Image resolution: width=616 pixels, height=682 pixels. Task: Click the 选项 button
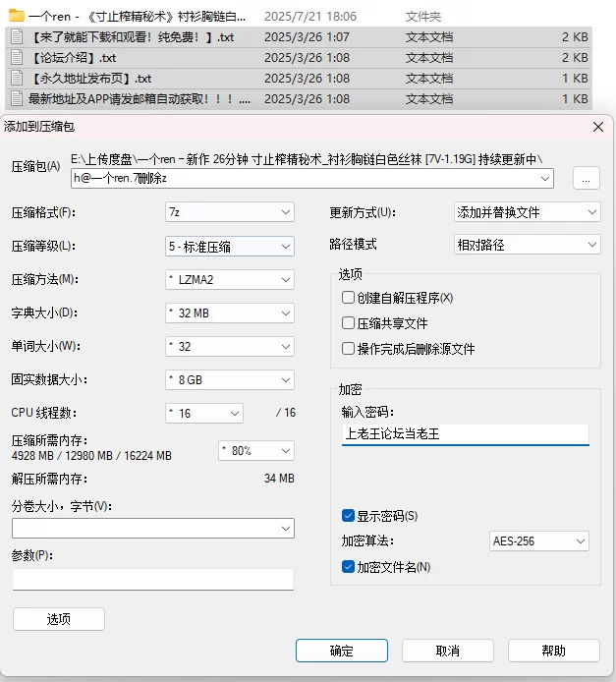(x=59, y=619)
